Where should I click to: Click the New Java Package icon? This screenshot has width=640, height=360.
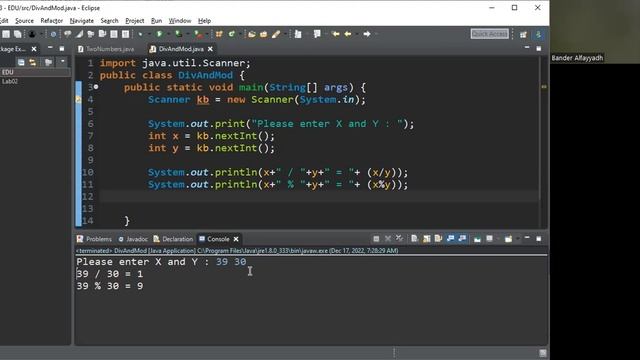[219, 34]
